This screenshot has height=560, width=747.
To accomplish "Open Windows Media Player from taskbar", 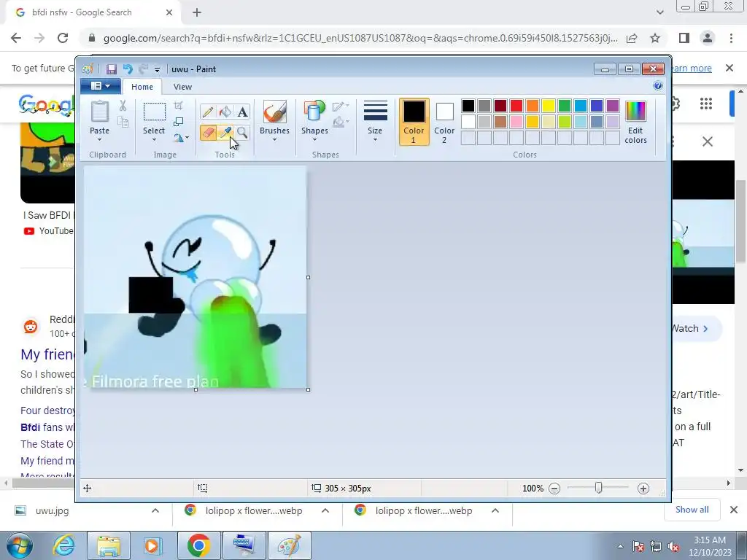I will coord(153,545).
